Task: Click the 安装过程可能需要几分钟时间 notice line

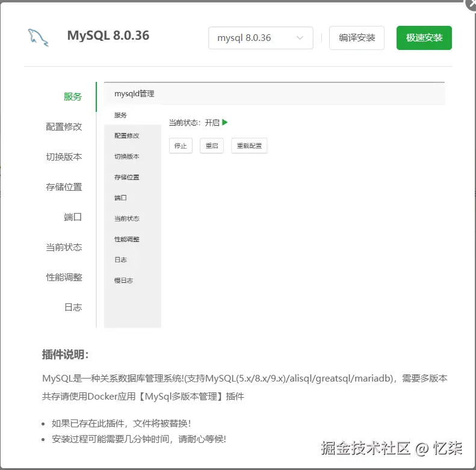Action: click(x=139, y=439)
